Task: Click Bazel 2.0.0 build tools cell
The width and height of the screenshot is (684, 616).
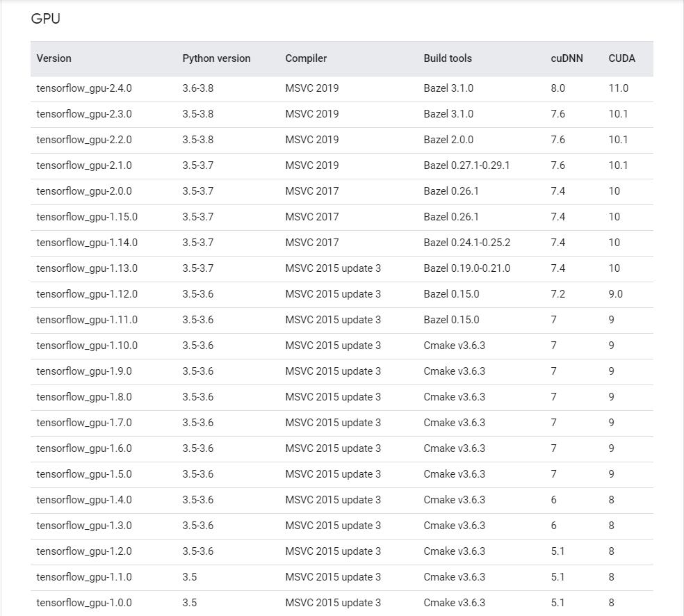Action: [448, 140]
